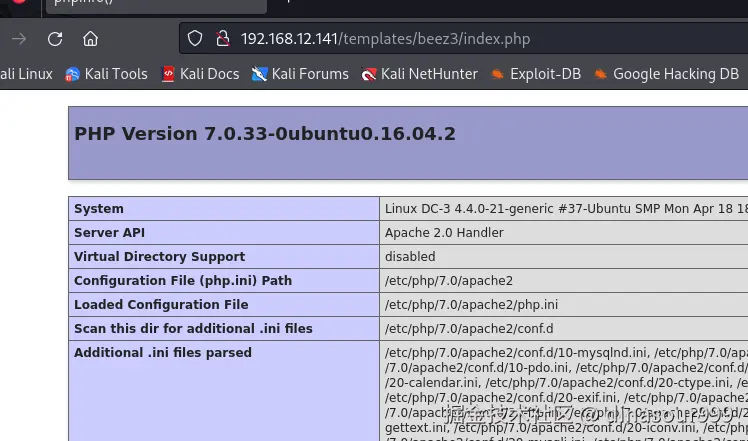Click the /etc/php/7.0/apache2/php.ini value

[x=471, y=304]
